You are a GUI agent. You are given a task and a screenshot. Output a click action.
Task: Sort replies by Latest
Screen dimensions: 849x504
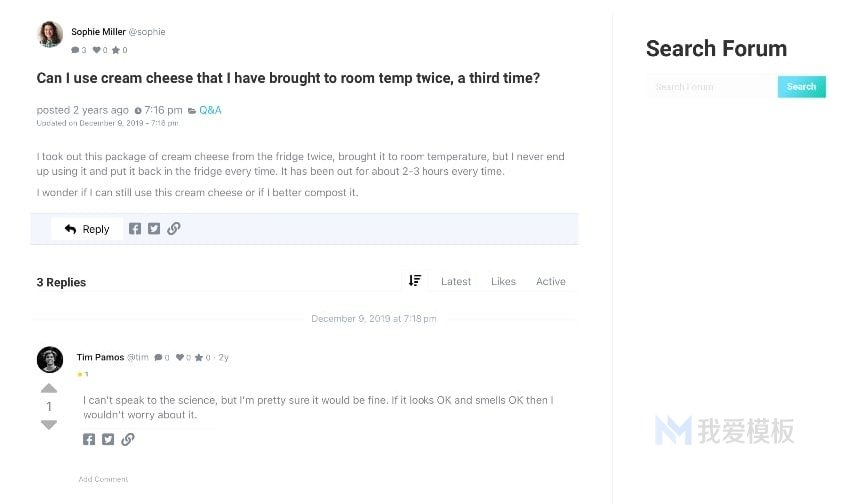[456, 281]
